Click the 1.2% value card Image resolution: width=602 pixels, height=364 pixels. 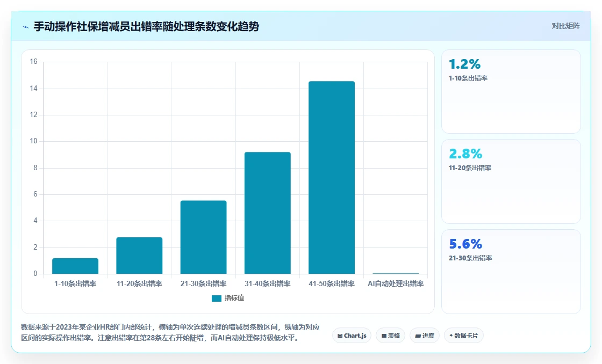point(511,92)
